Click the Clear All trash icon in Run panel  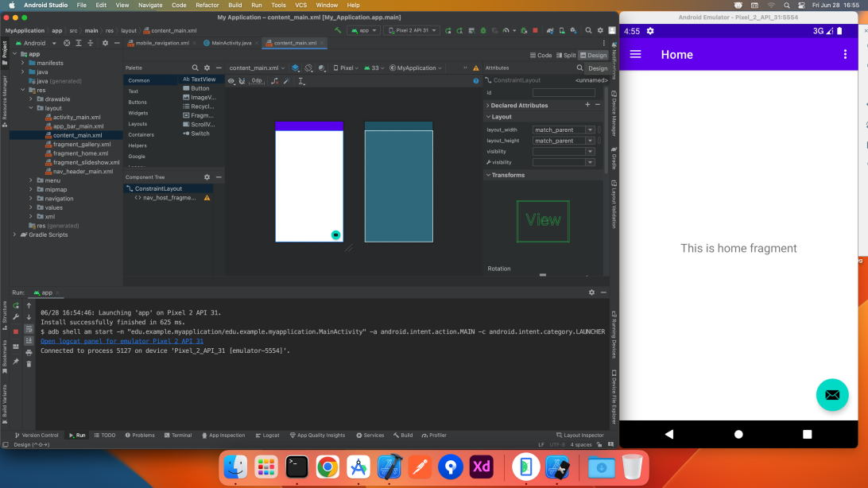[29, 364]
